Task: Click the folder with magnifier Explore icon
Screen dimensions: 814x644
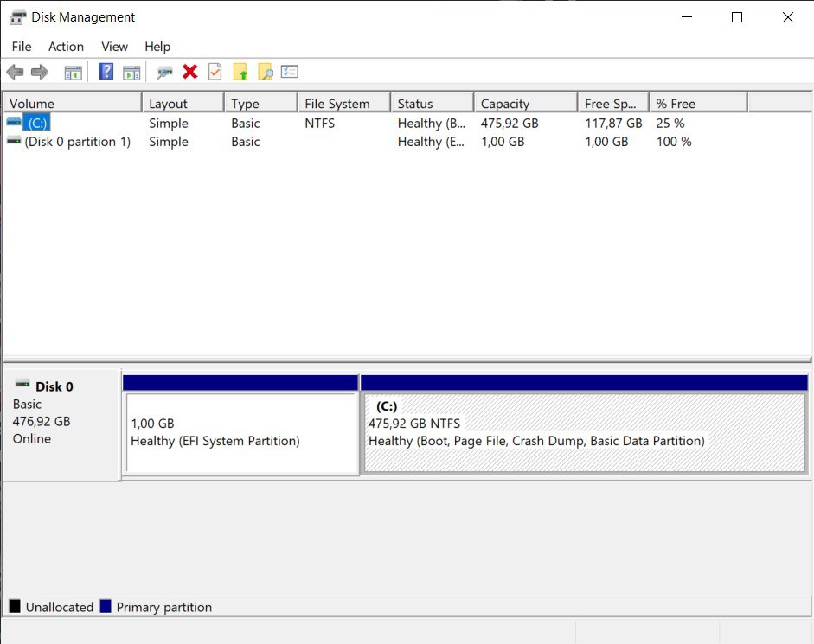Action: tap(266, 72)
